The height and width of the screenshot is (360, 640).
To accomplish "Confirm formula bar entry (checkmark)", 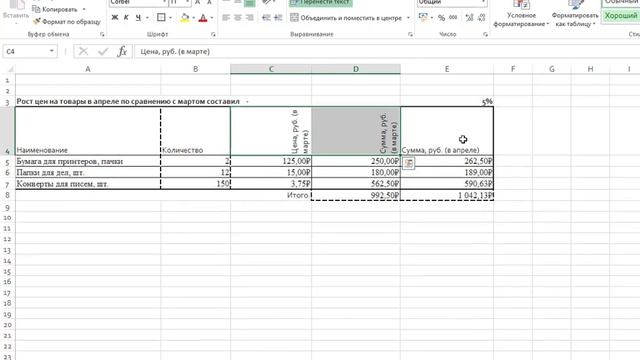I will click(103, 51).
